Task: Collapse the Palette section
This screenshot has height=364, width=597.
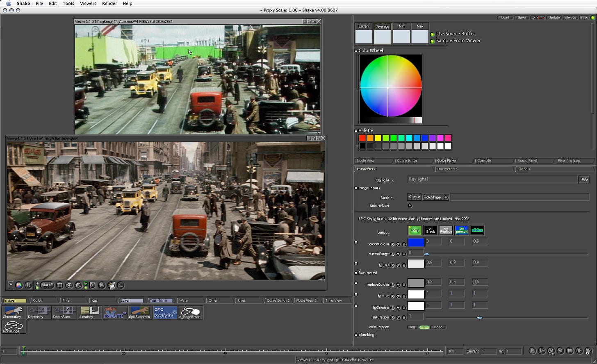Action: pyautogui.click(x=356, y=131)
